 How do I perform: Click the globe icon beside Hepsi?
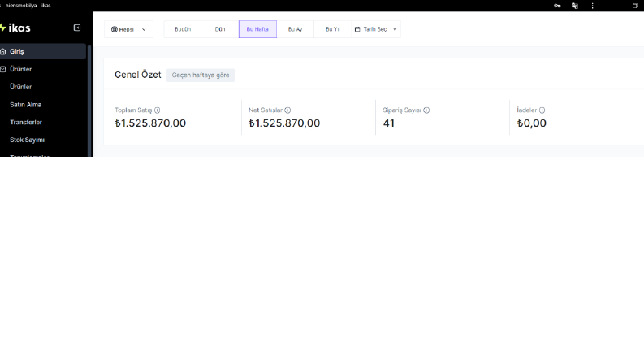click(x=115, y=29)
